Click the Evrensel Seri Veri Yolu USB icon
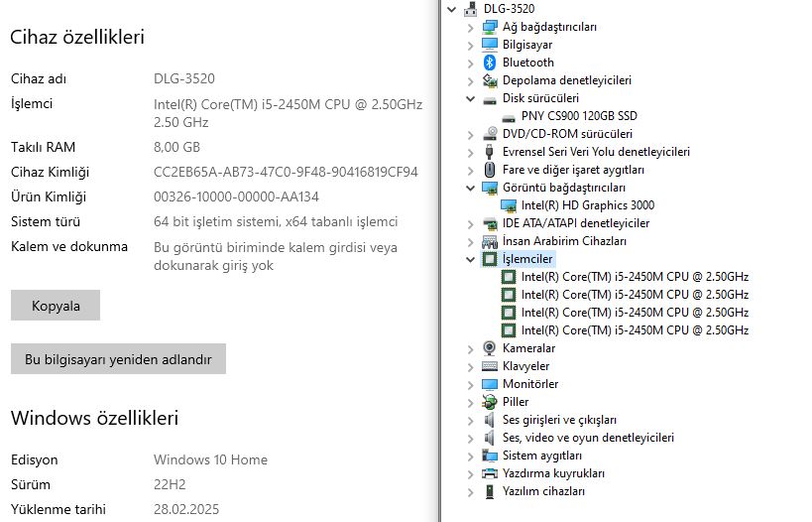 [490, 152]
